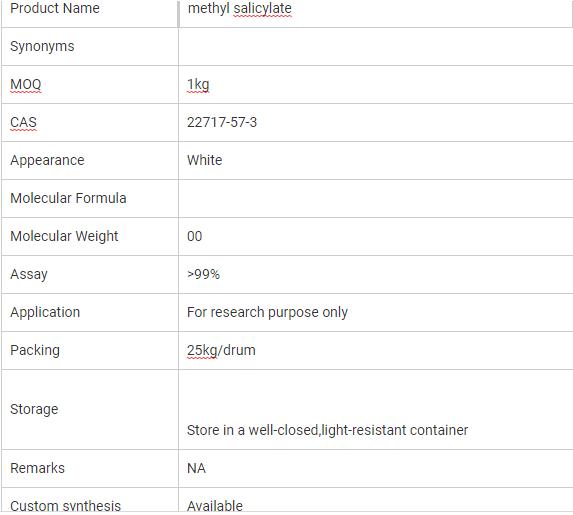Click the Appearance White value
The width and height of the screenshot is (573, 515).
pos(205,160)
